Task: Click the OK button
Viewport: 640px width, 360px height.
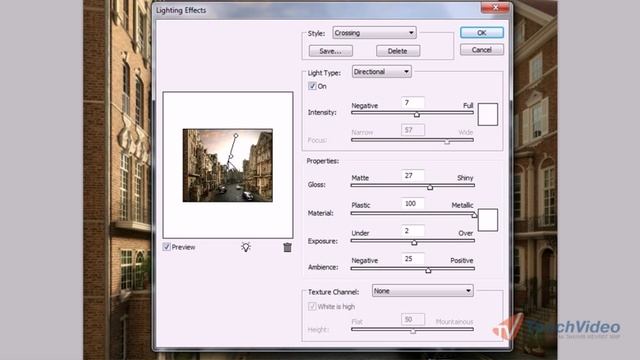Action: point(482,33)
